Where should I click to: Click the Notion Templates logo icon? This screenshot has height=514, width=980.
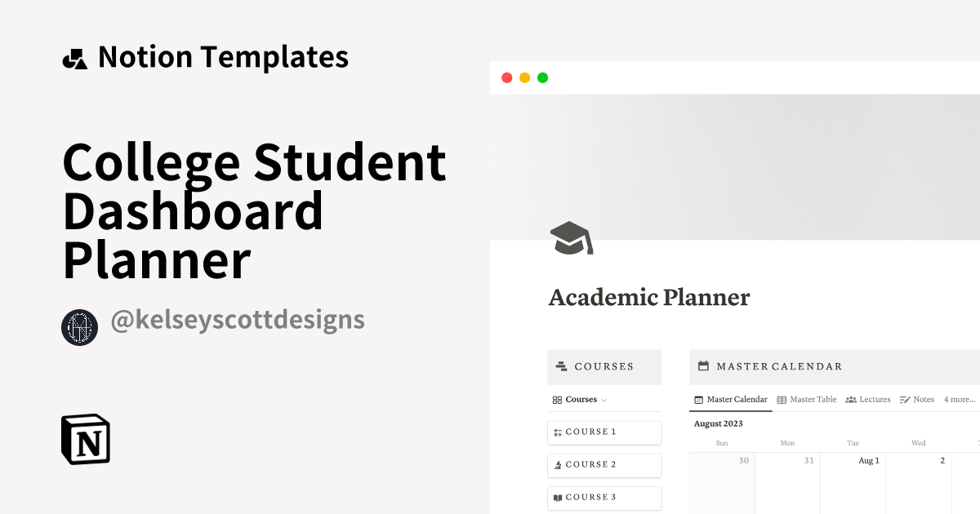(x=74, y=56)
